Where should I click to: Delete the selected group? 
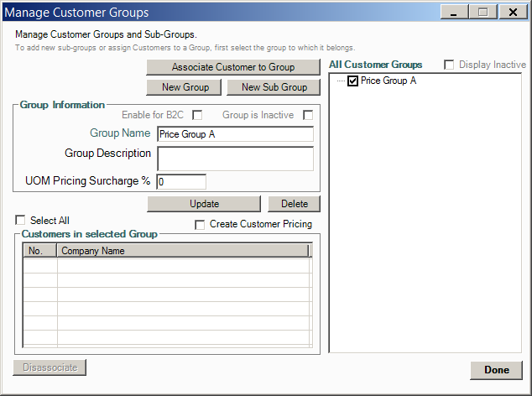pyautogui.click(x=294, y=204)
